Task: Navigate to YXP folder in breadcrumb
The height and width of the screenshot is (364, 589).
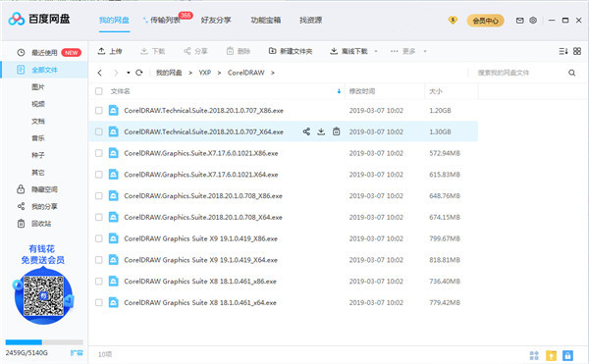Action: (x=205, y=73)
